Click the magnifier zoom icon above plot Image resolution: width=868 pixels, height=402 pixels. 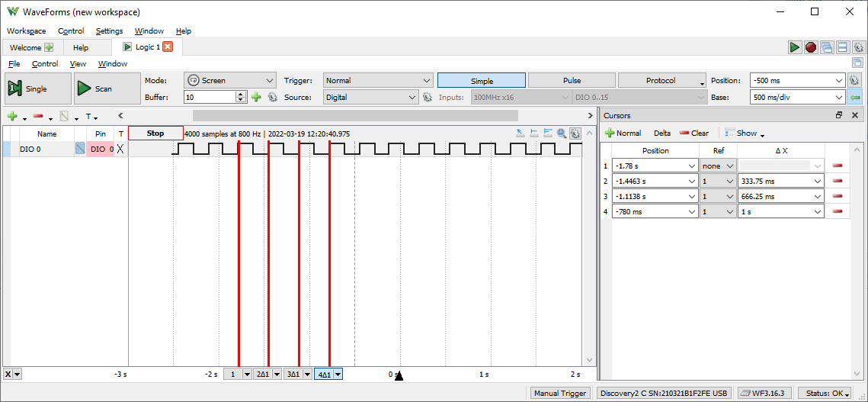[562, 133]
